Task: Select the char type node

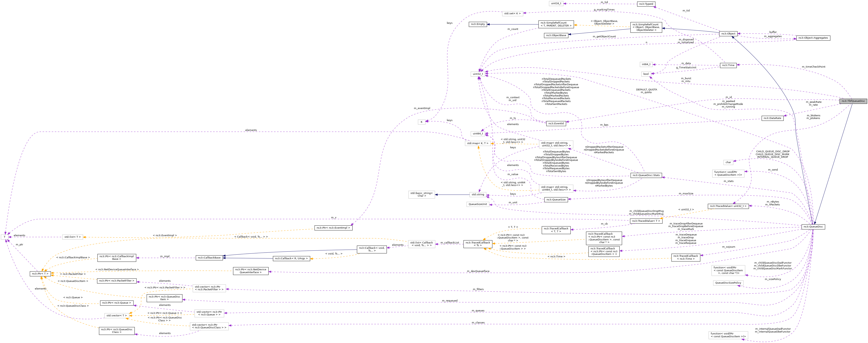Action: point(728,162)
